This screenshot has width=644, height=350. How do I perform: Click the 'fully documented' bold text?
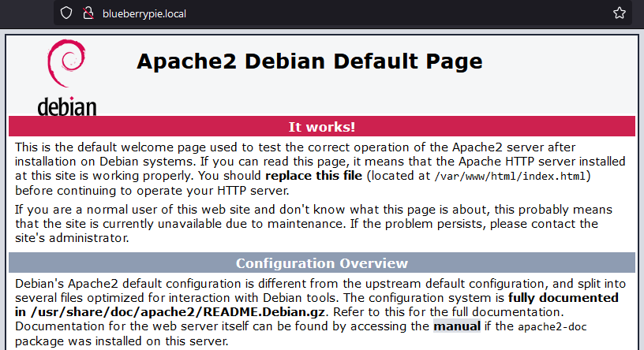[563, 298]
